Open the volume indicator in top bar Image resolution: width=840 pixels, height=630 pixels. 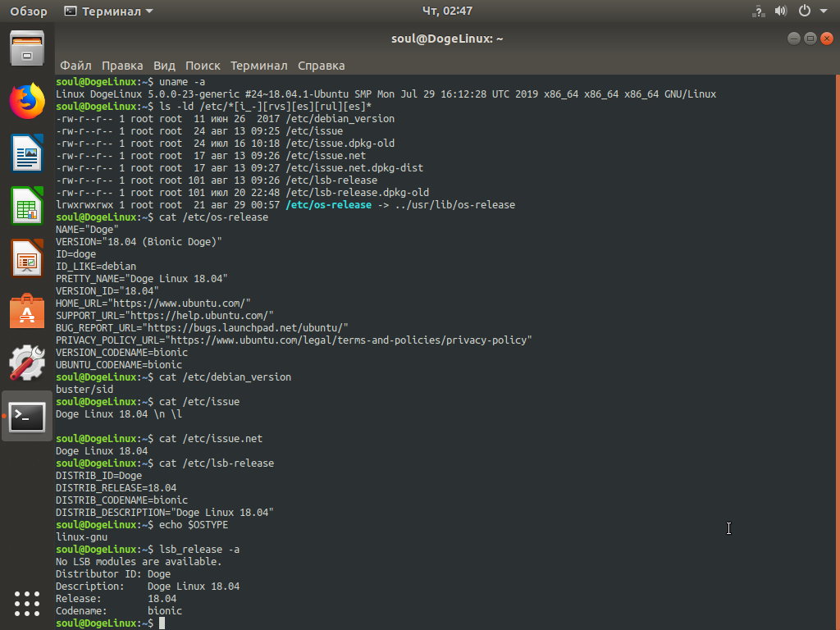781,11
